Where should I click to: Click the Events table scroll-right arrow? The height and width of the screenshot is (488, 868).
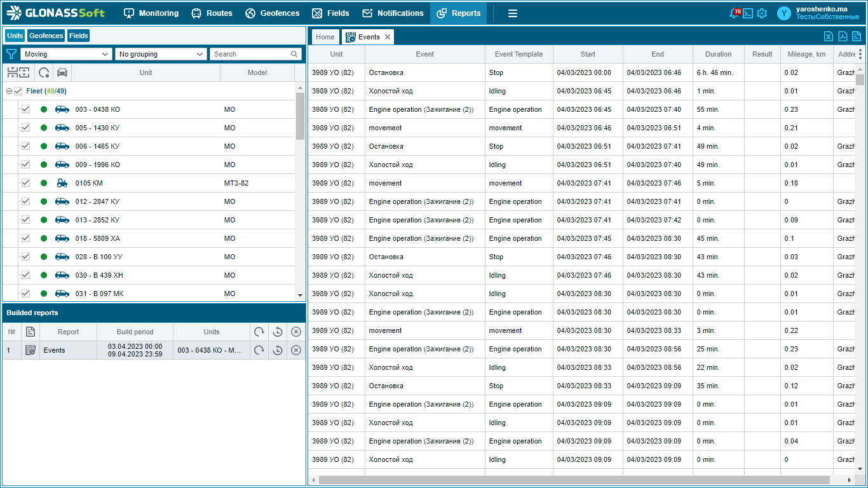tap(851, 480)
